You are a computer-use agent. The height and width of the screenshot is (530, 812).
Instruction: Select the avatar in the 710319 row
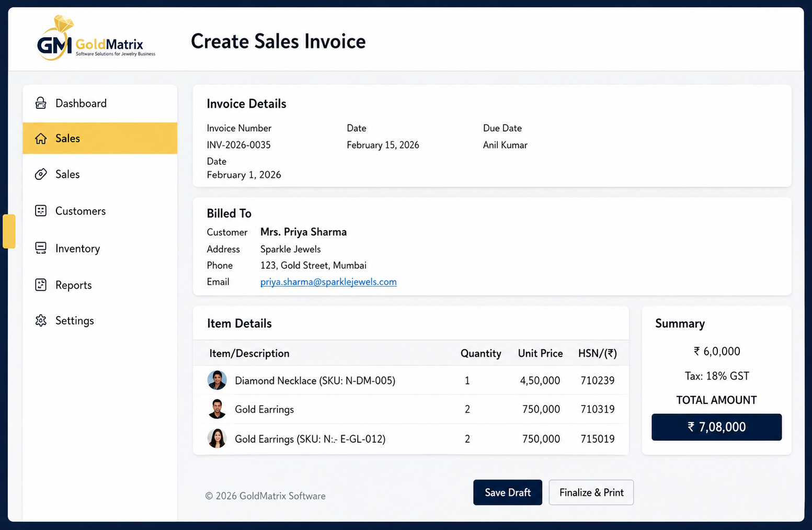217,409
